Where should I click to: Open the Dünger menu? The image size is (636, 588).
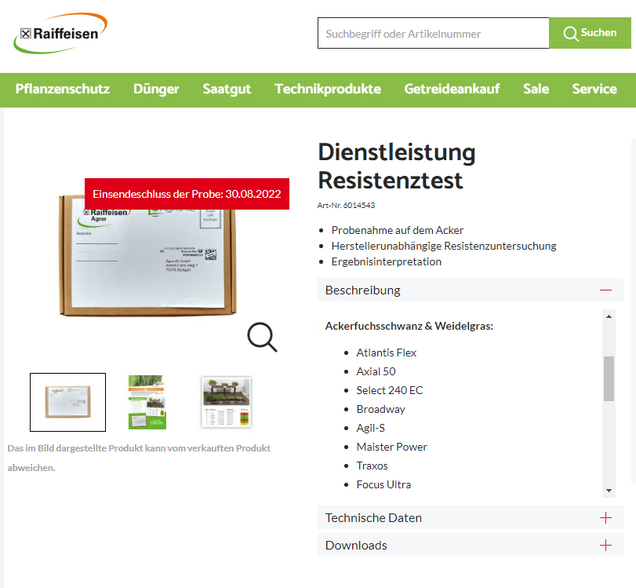tap(156, 89)
